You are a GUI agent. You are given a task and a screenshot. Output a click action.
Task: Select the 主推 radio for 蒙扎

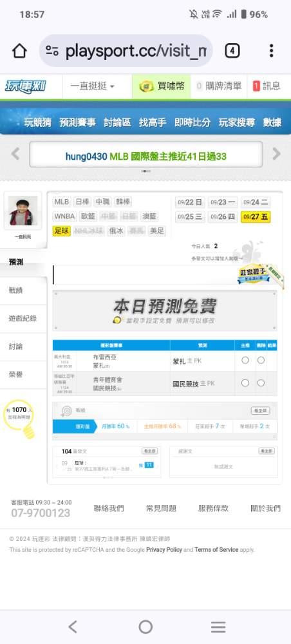[245, 360]
